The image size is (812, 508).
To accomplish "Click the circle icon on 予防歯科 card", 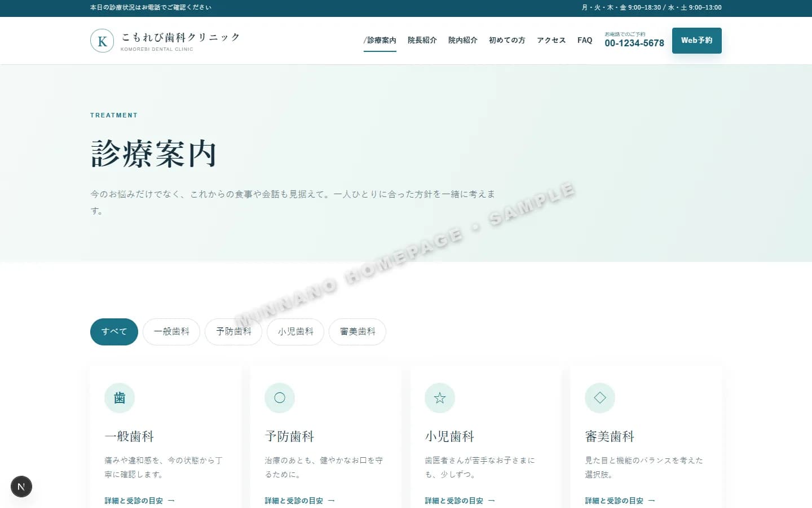I will click(280, 398).
